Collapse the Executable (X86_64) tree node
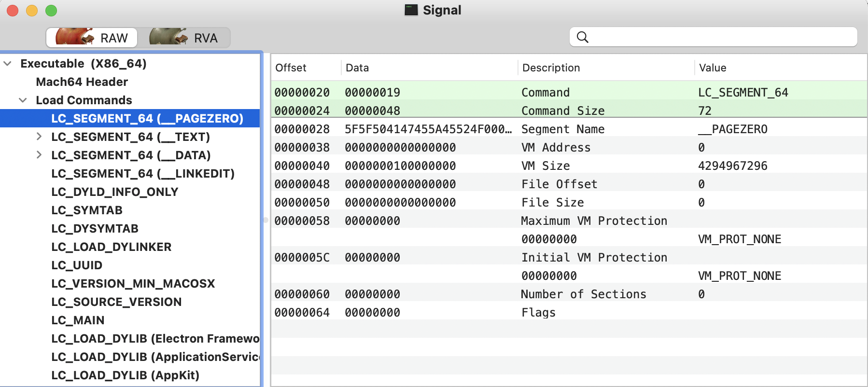Image resolution: width=868 pixels, height=387 pixels. pos(8,64)
